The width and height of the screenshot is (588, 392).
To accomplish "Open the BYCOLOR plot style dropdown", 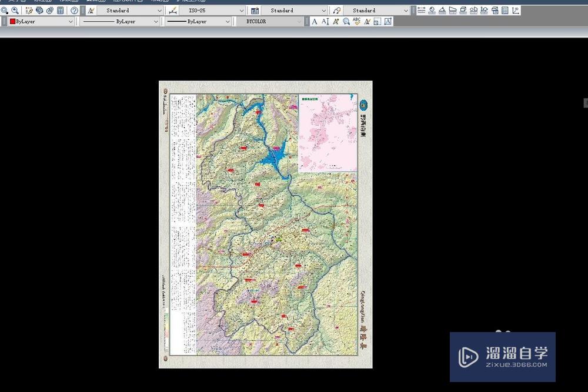I will [x=270, y=21].
